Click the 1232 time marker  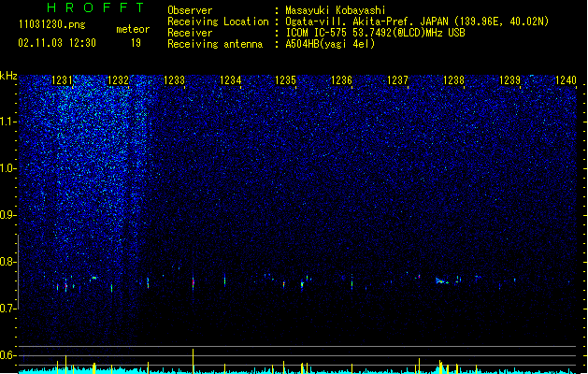118,80
